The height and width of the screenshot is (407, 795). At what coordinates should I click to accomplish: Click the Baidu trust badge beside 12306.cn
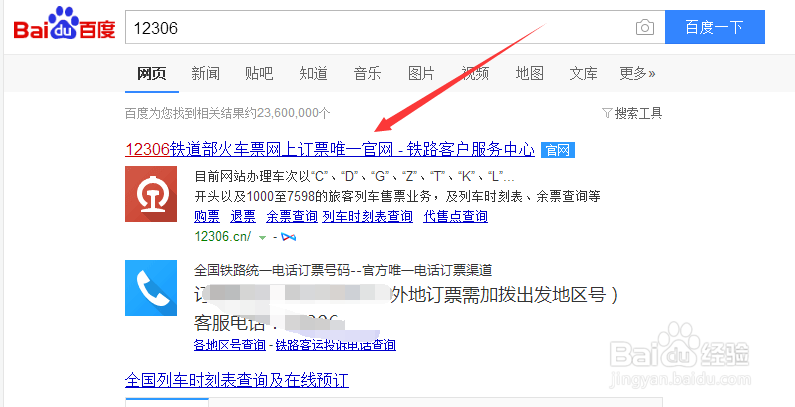point(288,237)
